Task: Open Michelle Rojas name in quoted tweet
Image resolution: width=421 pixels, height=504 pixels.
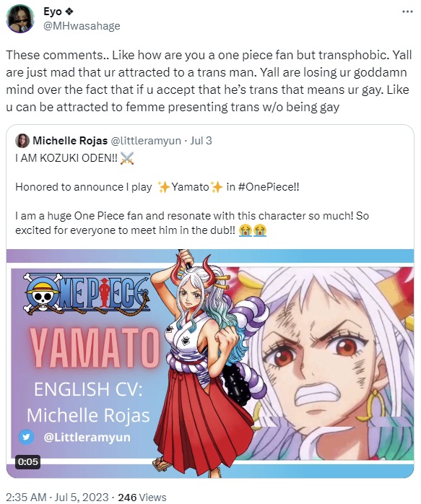Action: point(70,141)
